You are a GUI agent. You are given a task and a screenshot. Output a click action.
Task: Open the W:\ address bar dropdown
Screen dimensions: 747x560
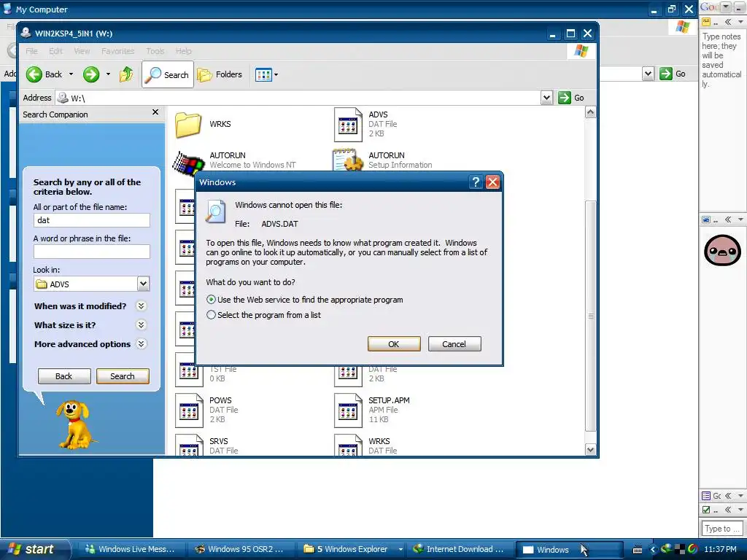pos(546,98)
